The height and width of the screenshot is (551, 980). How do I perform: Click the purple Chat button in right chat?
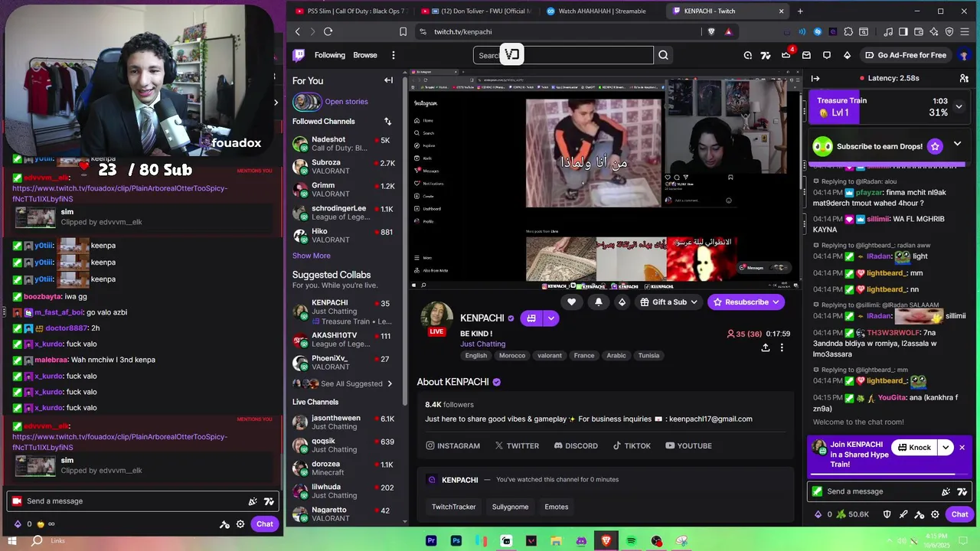point(959,515)
